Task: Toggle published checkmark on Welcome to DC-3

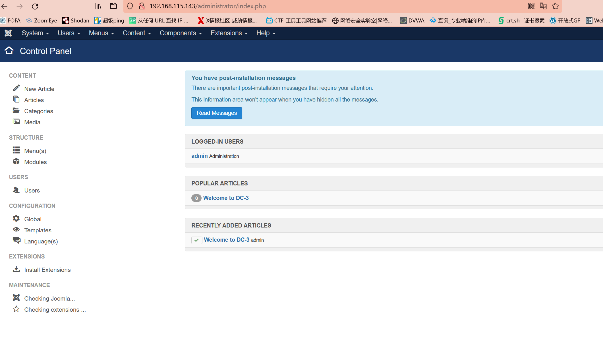Action: [x=196, y=240]
